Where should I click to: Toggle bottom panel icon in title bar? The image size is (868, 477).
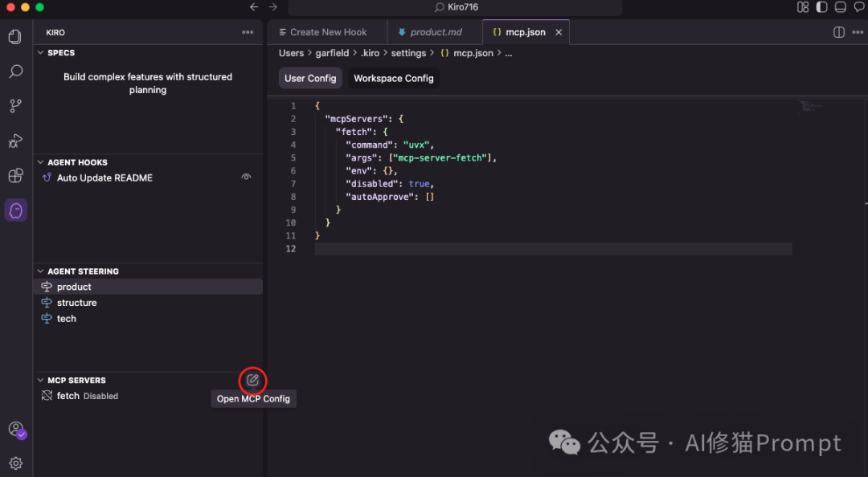(841, 7)
